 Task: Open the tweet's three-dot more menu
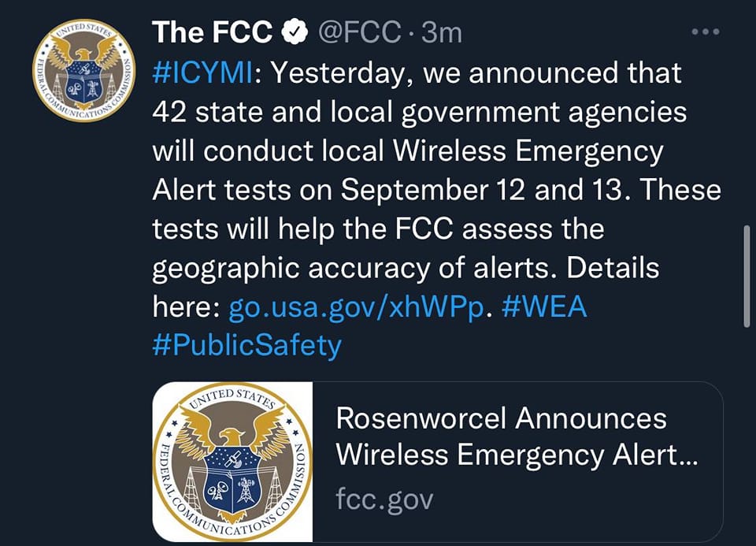coord(705,32)
